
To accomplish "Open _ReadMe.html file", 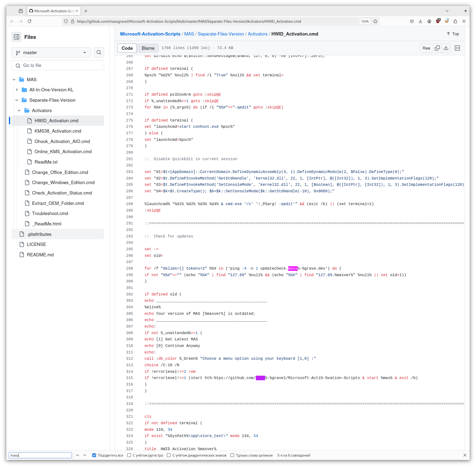I will point(47,224).
